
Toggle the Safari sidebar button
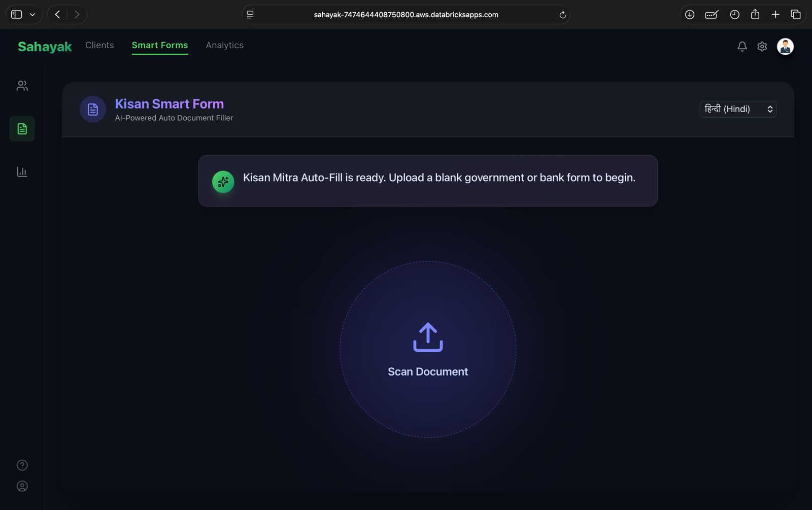[x=17, y=15]
